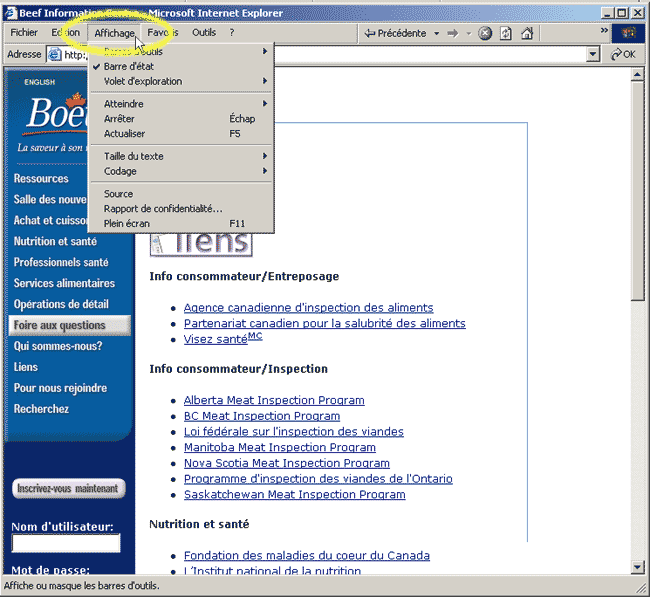650x597 pixels.
Task: Expand the Taille du texte submenu
Action: [x=181, y=156]
